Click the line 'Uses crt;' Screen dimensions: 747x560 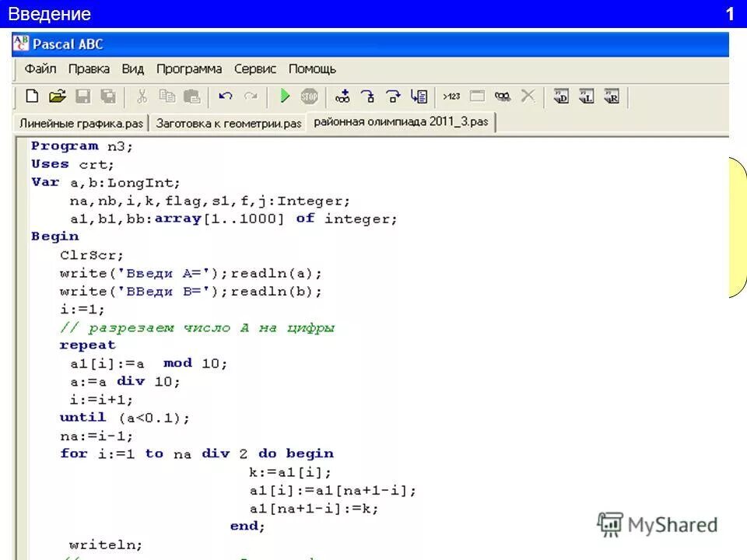point(72,164)
